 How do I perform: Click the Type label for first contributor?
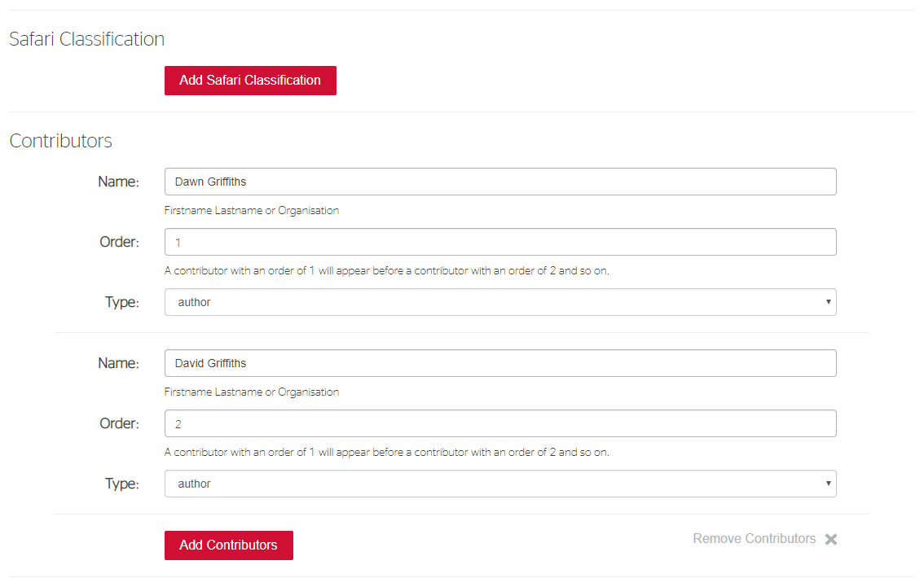pos(122,303)
